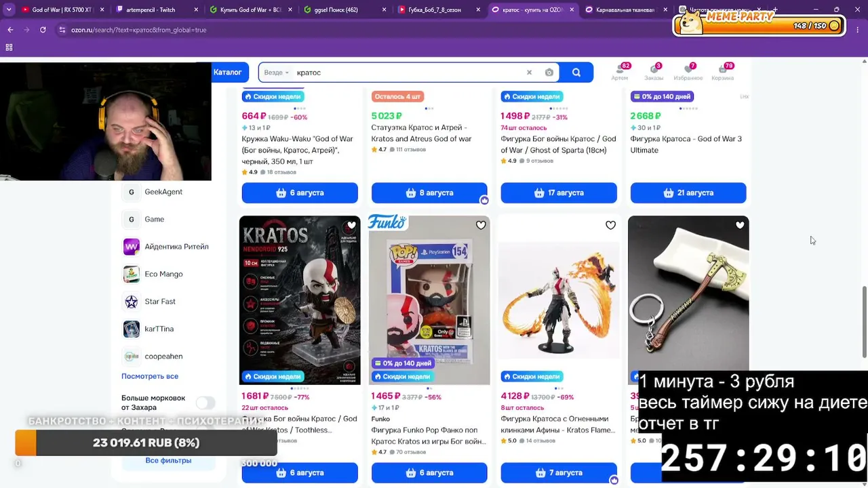Open Funko Pop Kratos 154 product image
Image resolution: width=868 pixels, height=488 pixels.
(429, 300)
